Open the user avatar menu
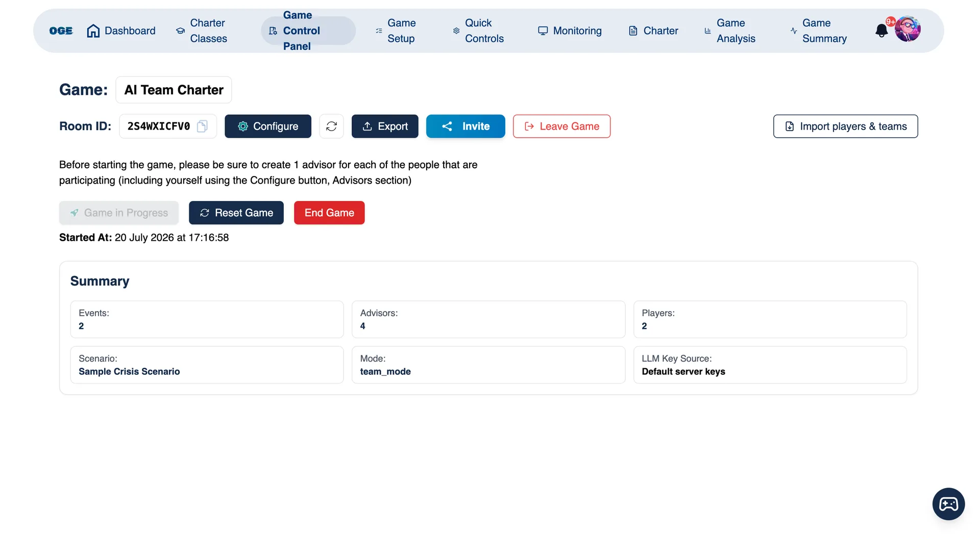980x536 pixels. click(908, 29)
